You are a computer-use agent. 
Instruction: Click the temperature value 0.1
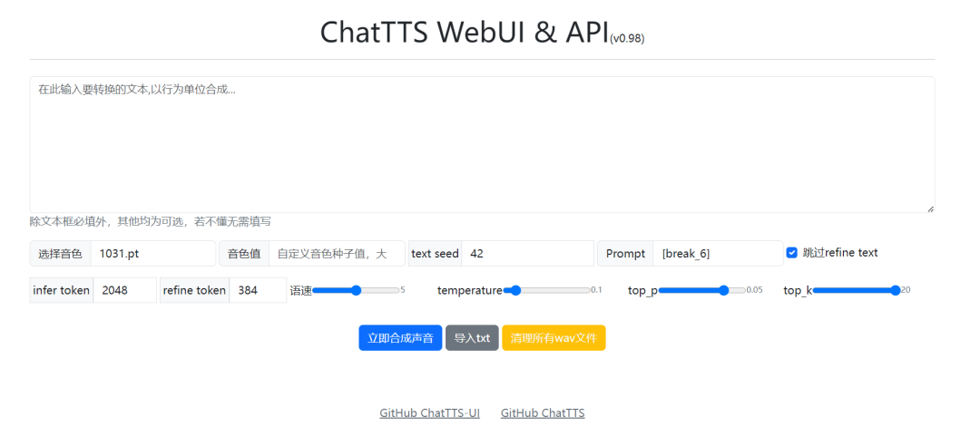point(596,290)
